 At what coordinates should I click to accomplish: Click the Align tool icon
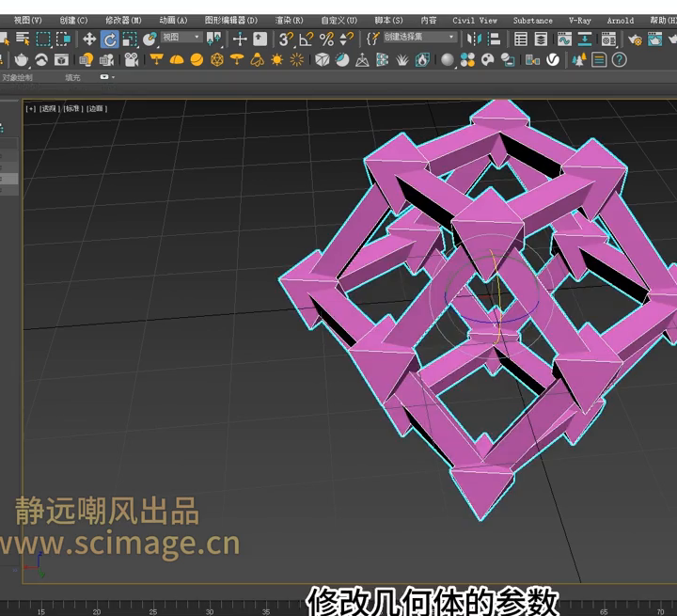[x=494, y=39]
